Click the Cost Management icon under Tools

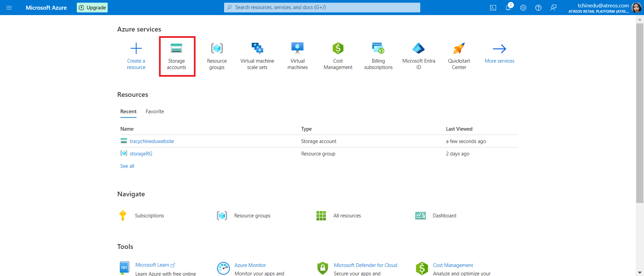tap(422, 268)
